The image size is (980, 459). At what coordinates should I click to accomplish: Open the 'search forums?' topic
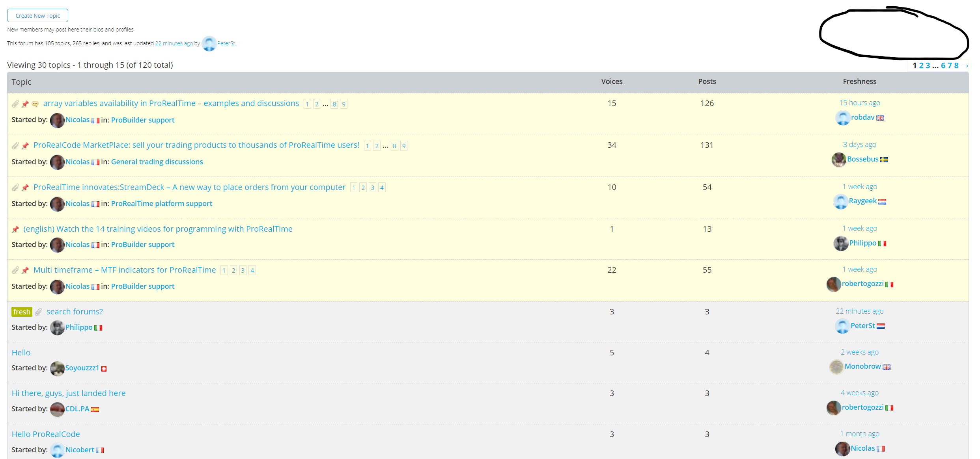[75, 312]
